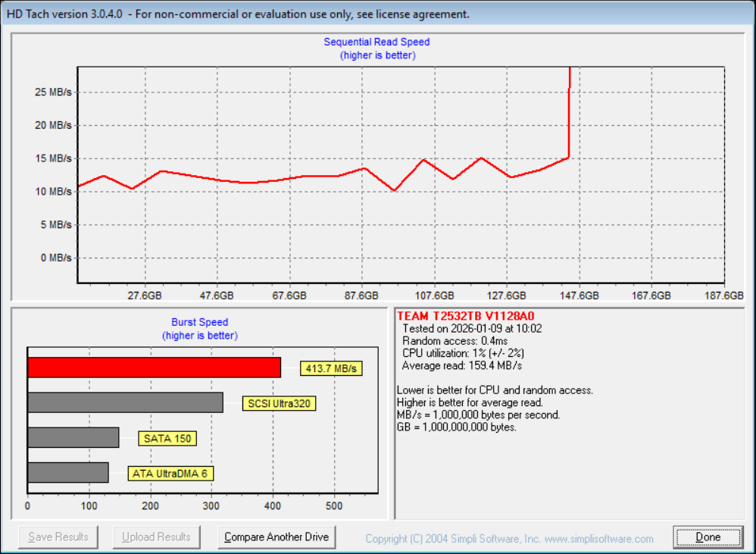Click the Burst Speed chart title
The height and width of the screenshot is (554, 756).
(199, 322)
